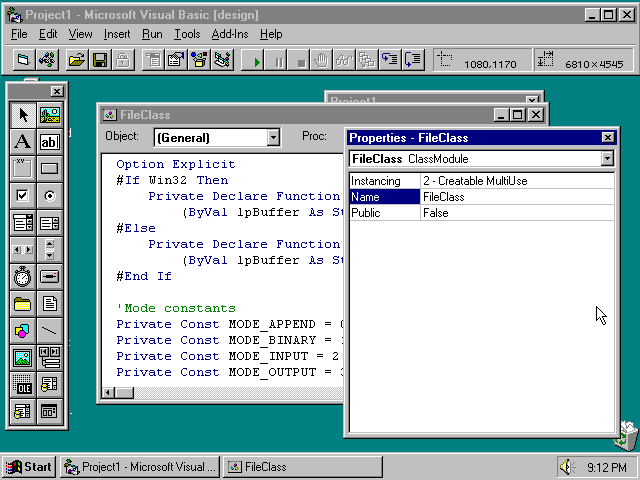The image size is (640, 480).
Task: Click the Open Project toolbar icon
Action: 76,61
